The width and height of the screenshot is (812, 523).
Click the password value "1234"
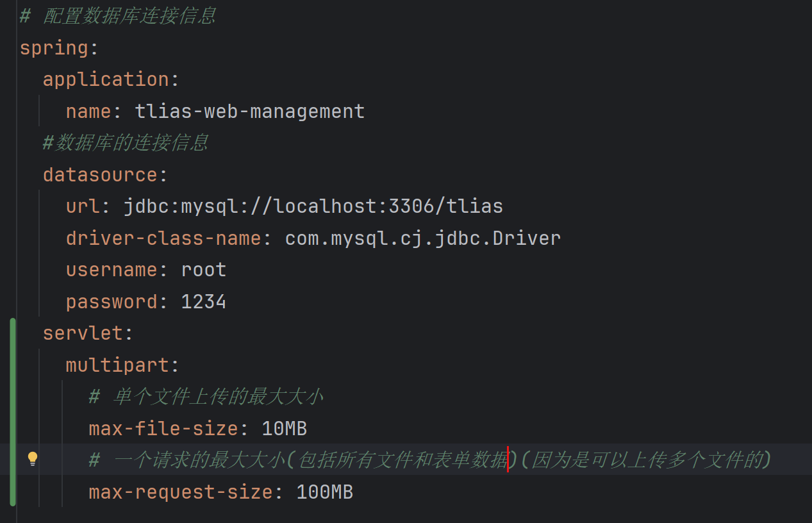pos(204,302)
